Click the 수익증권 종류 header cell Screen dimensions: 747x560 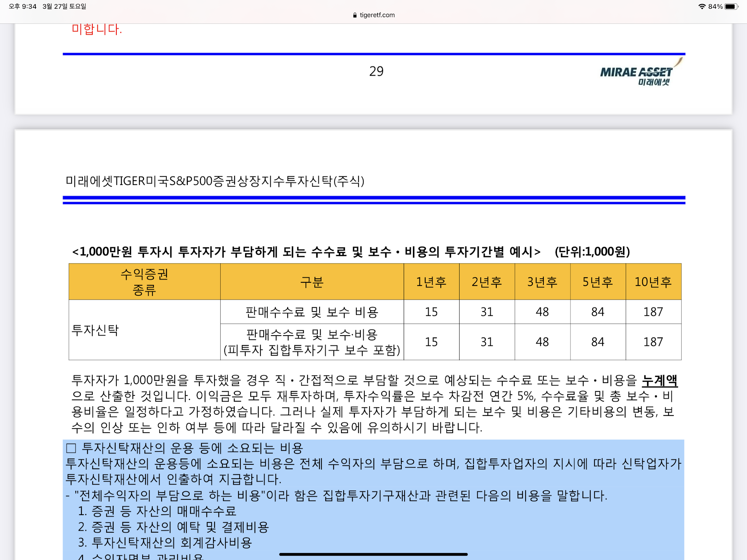[144, 282]
